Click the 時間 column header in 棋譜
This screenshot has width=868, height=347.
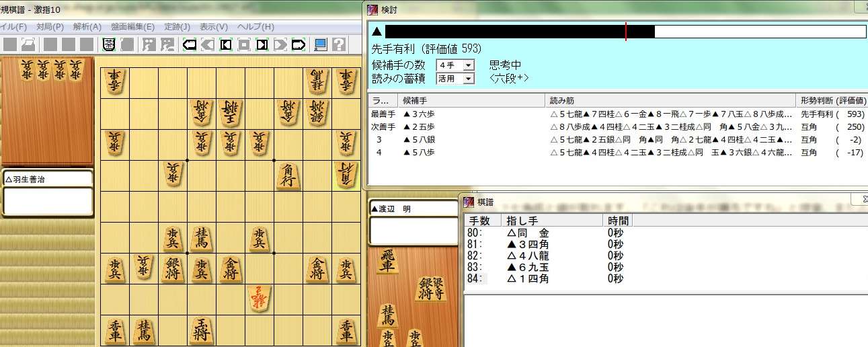618,220
